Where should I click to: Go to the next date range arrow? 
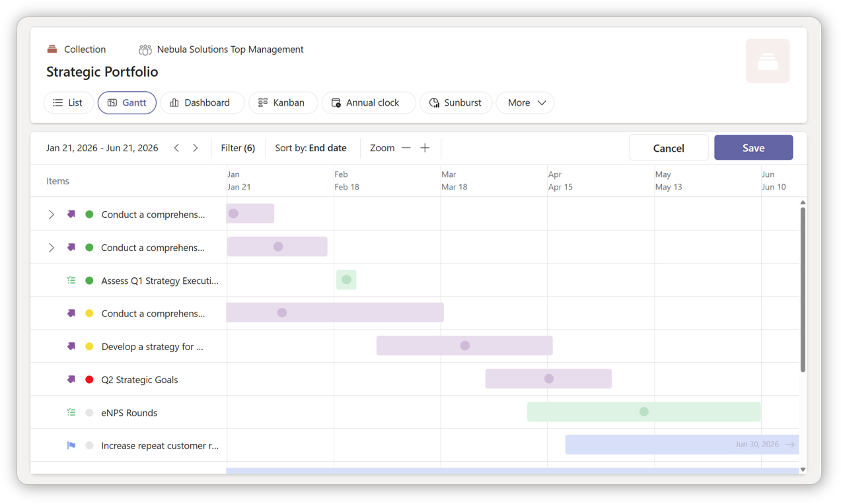pyautogui.click(x=196, y=148)
